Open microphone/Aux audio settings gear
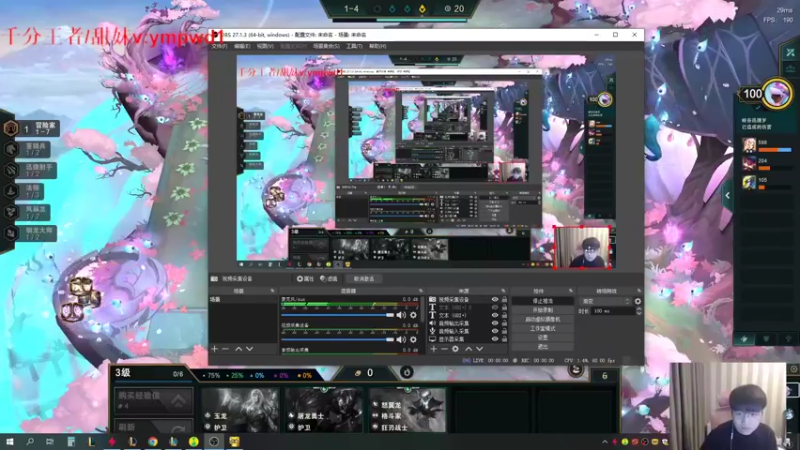 click(413, 315)
